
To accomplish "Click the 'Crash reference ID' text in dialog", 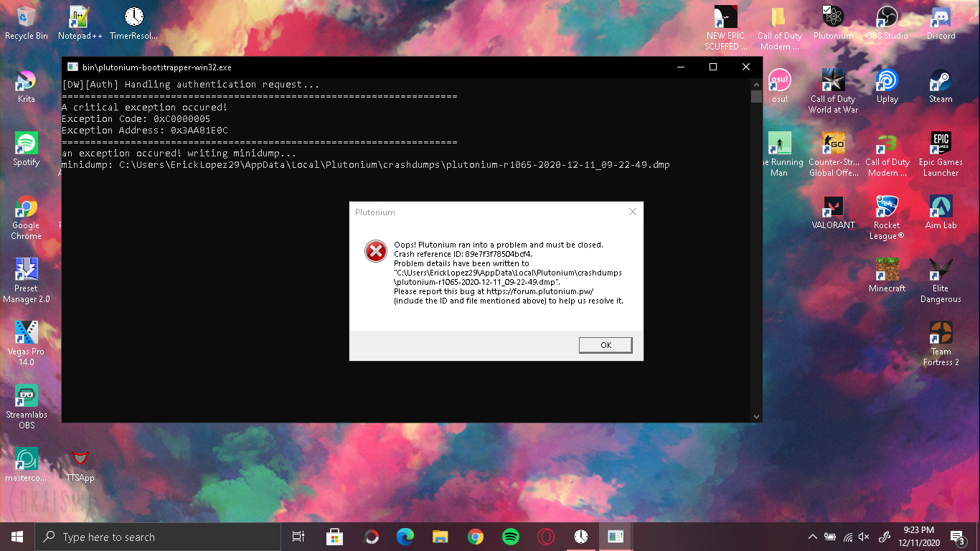I will [463, 254].
